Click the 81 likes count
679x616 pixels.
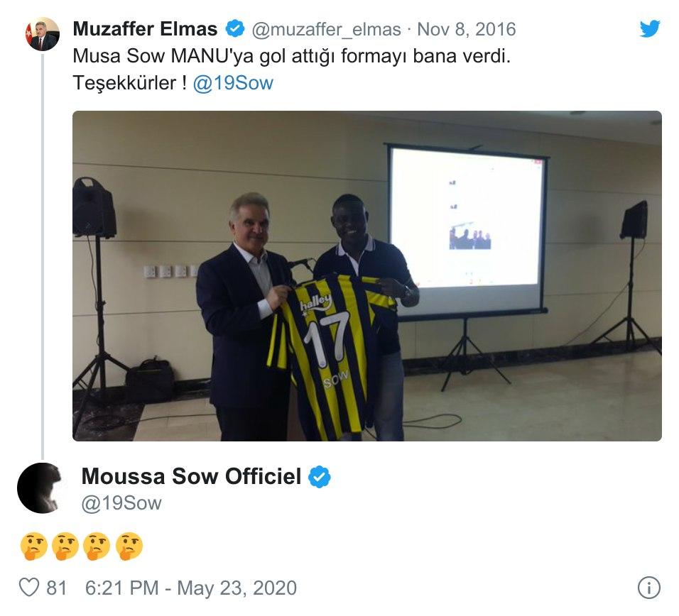(56, 588)
